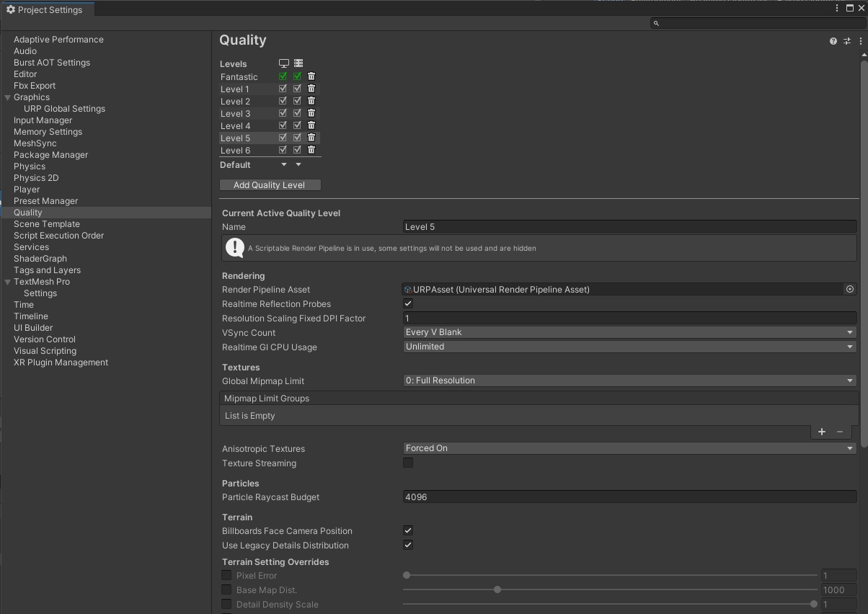Click minus icon to remove Mipmap Limit Group
Image resolution: width=868 pixels, height=614 pixels.
tap(840, 432)
